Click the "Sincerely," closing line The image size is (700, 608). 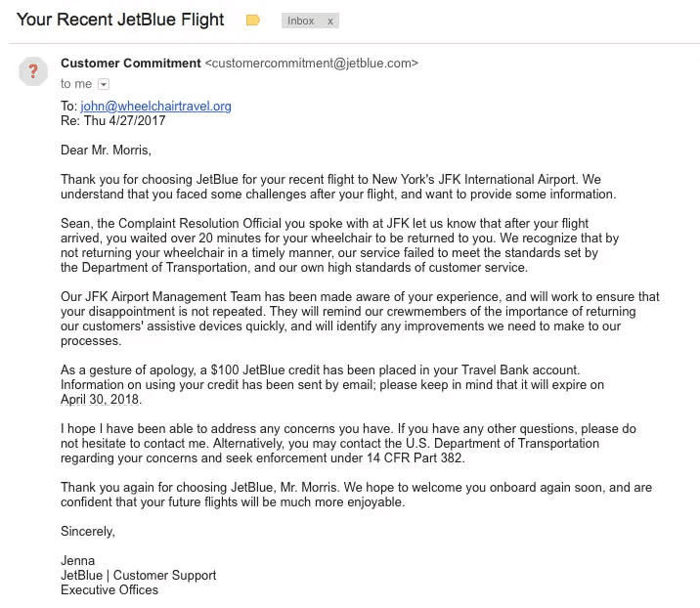click(88, 532)
